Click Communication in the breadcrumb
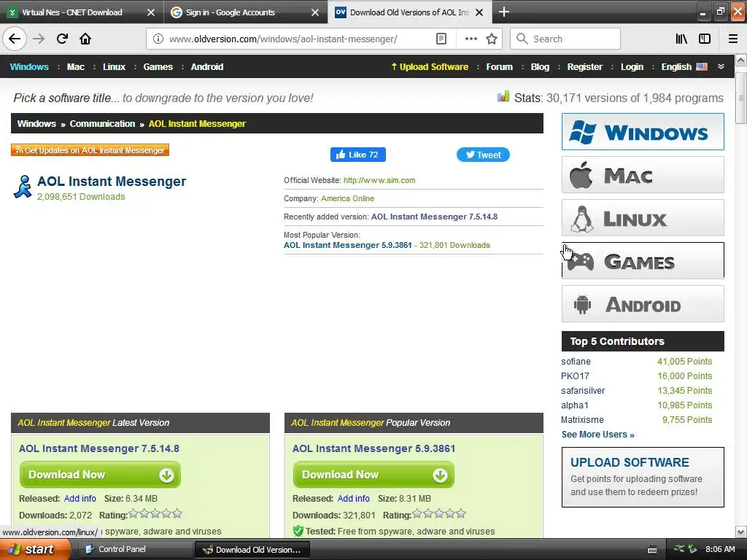 (102, 124)
